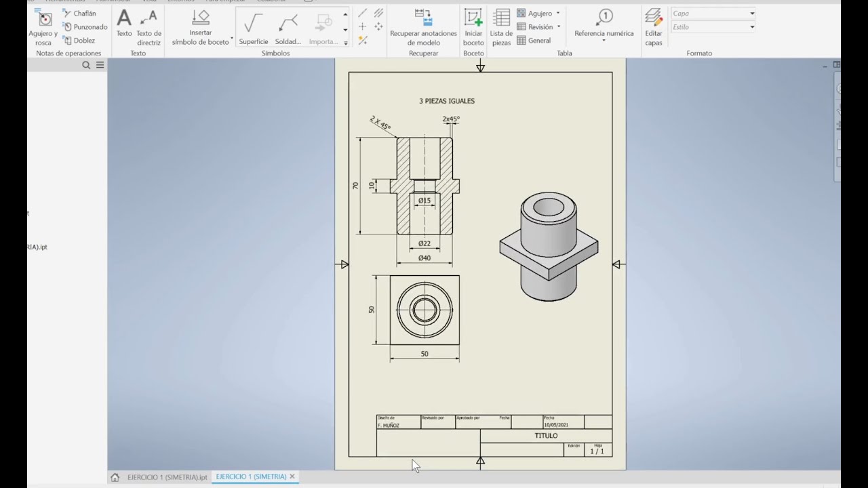Select the Texto de directriz tool

click(x=149, y=28)
